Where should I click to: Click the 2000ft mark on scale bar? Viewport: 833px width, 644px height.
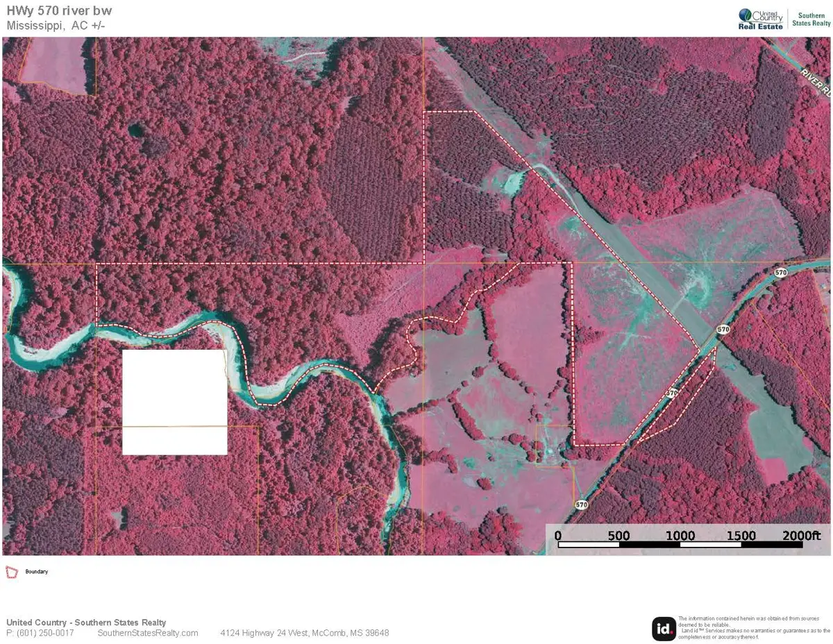coord(802,536)
